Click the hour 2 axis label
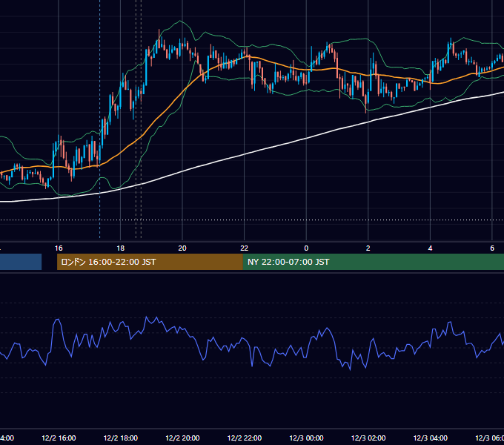504x445 pixels. [x=368, y=248]
